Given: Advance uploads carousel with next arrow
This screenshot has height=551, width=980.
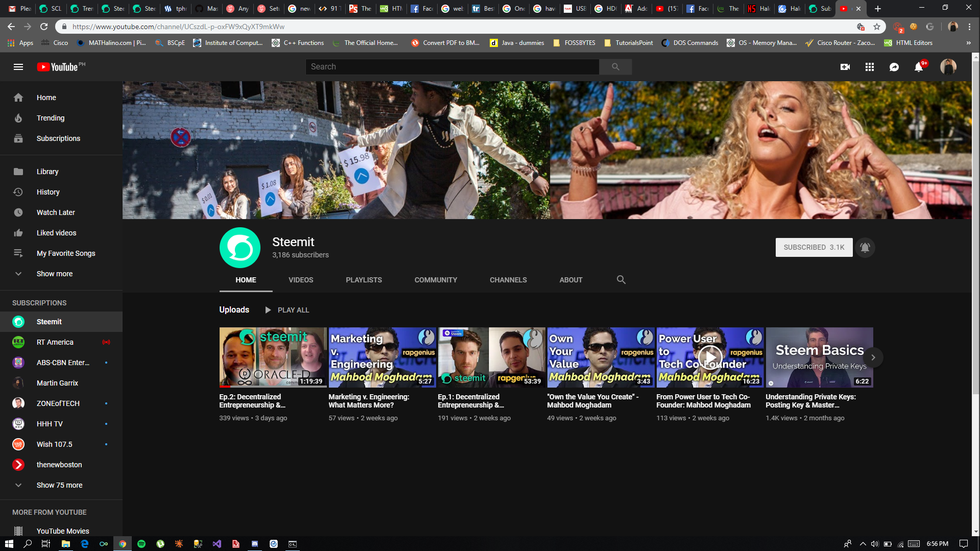Looking at the screenshot, I should [x=873, y=357].
